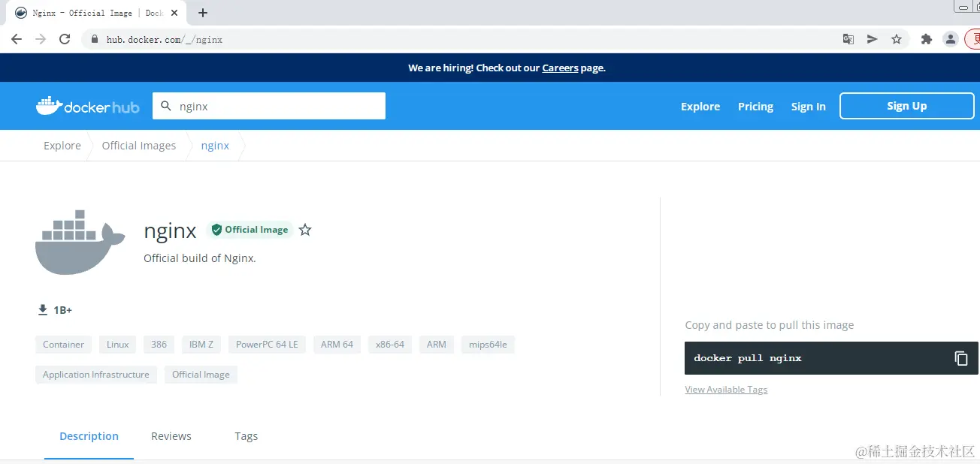This screenshot has width=980, height=464.
Task: Click the Linux tag chip
Action: tap(117, 345)
